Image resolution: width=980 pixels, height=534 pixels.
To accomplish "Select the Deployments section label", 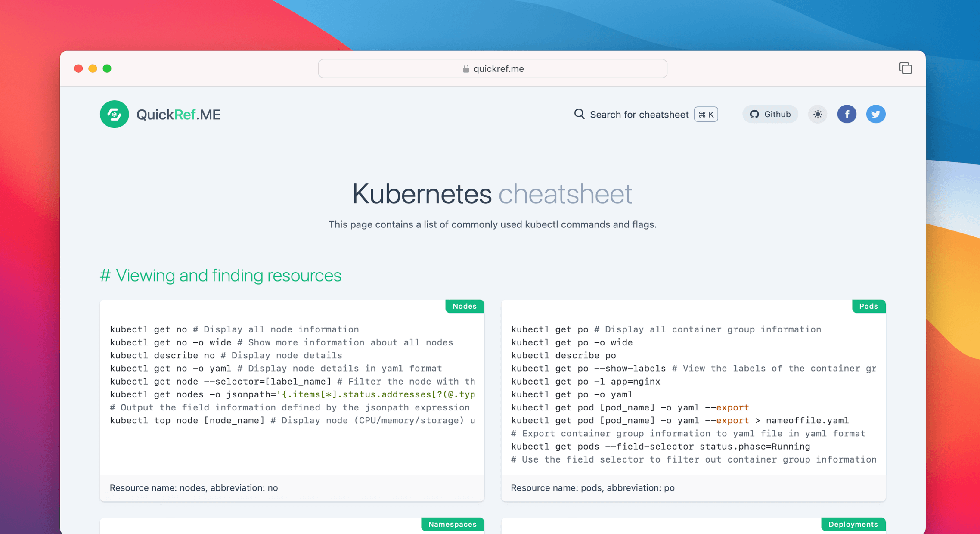I will (853, 524).
